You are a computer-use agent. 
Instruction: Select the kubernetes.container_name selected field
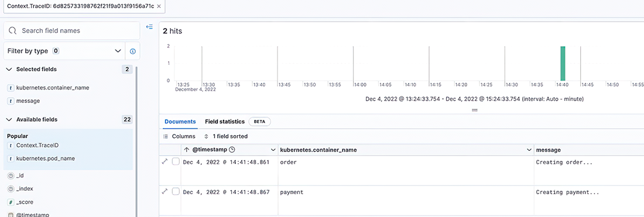click(53, 88)
